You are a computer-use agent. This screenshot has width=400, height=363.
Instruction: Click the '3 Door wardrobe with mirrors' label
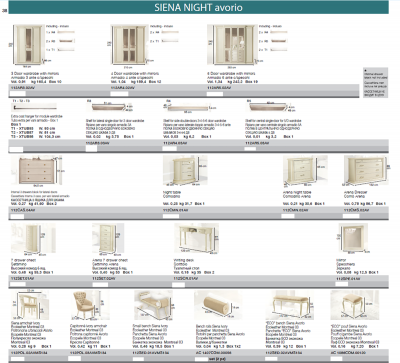coord(35,73)
